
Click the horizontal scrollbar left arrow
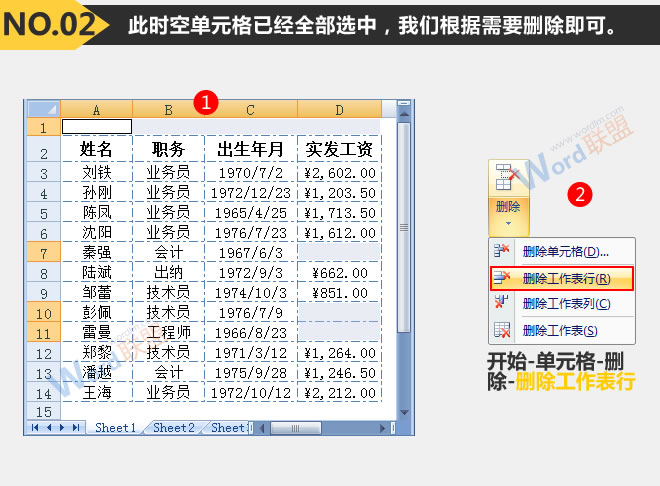pos(262,428)
